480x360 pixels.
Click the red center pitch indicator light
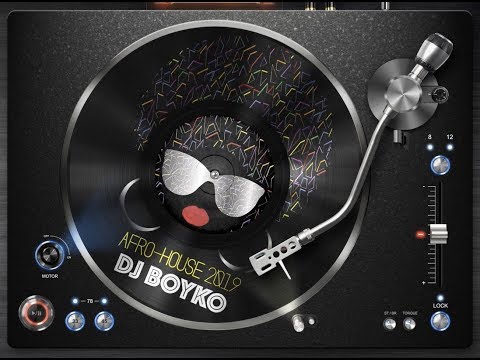(420, 235)
